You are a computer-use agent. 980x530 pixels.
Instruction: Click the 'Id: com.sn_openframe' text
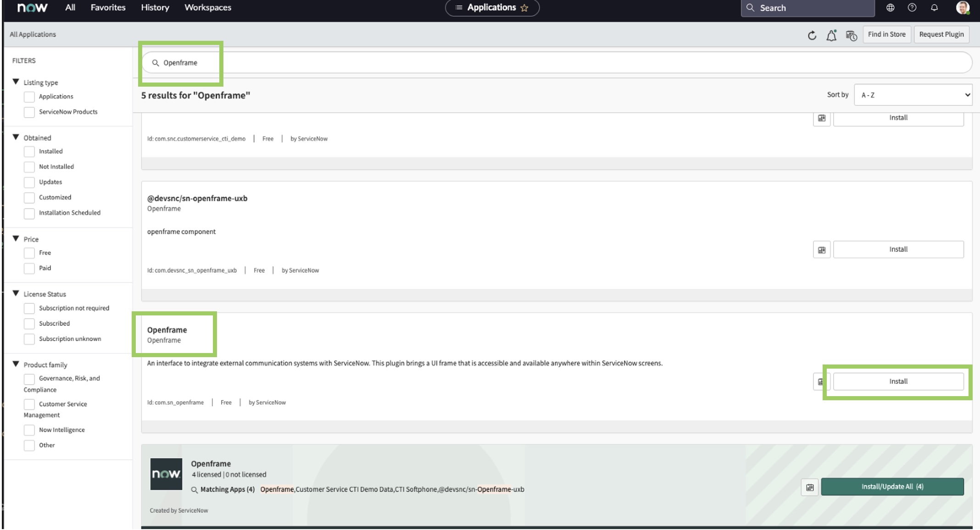point(175,403)
